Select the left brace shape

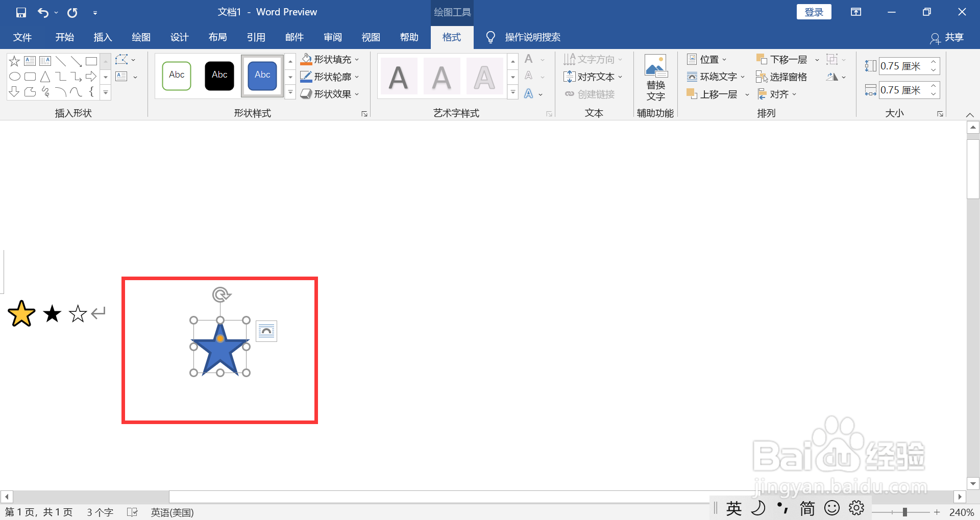(x=91, y=92)
